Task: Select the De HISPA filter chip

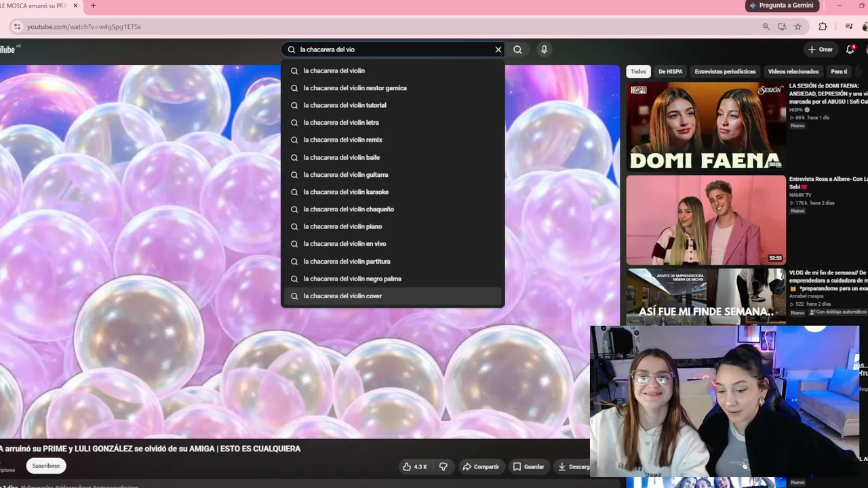Action: pyautogui.click(x=670, y=71)
